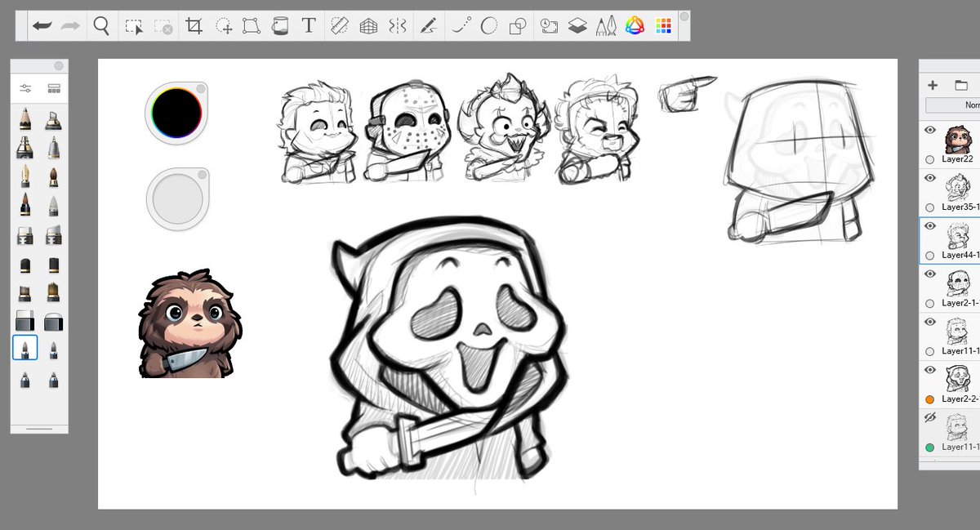
Task: Enable the Steady Stroke tool
Action: click(461, 26)
